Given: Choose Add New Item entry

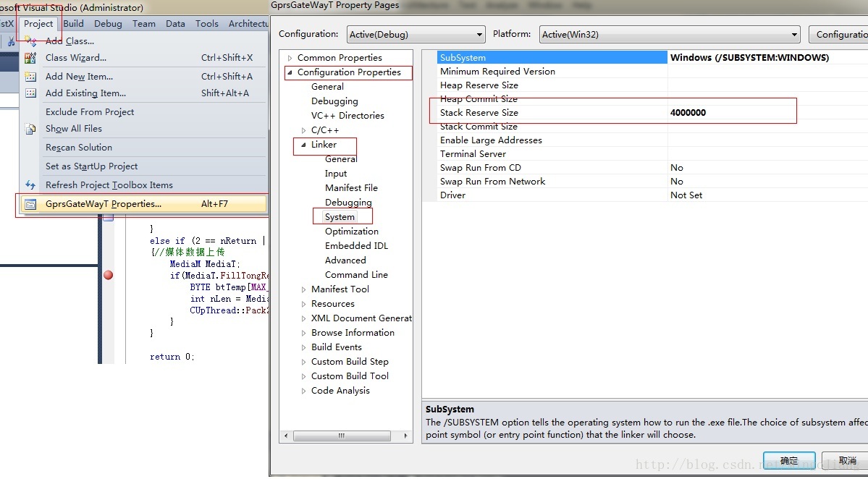Looking at the screenshot, I should click(x=144, y=76).
